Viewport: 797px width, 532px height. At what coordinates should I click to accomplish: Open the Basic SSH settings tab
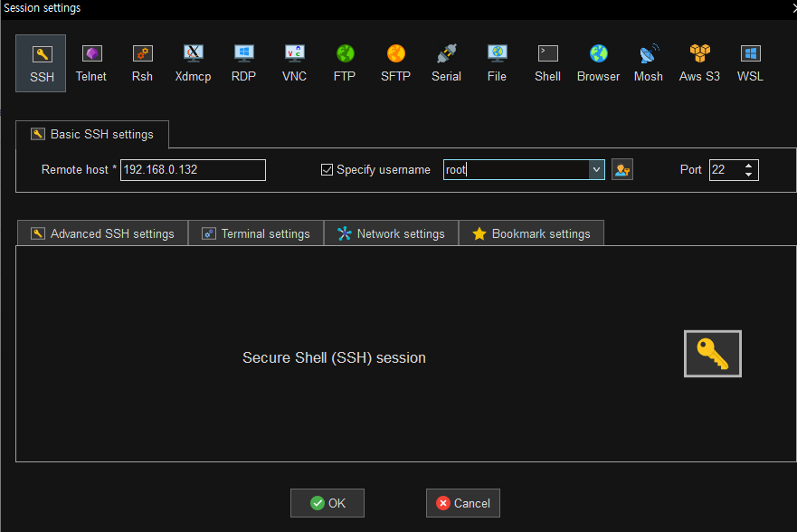coord(92,134)
